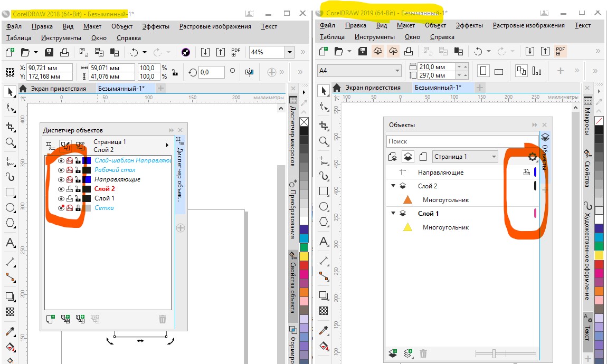Viewport: 607px width, 364px height.
Task: Pick the Rectangle tool in CorelDRAW 2018 toolbox
Action: pyautogui.click(x=11, y=192)
